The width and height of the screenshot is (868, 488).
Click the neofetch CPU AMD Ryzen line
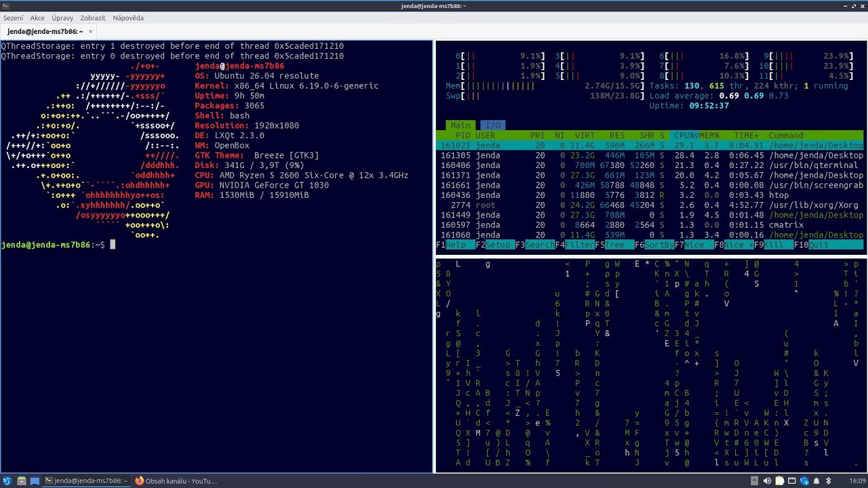point(302,176)
